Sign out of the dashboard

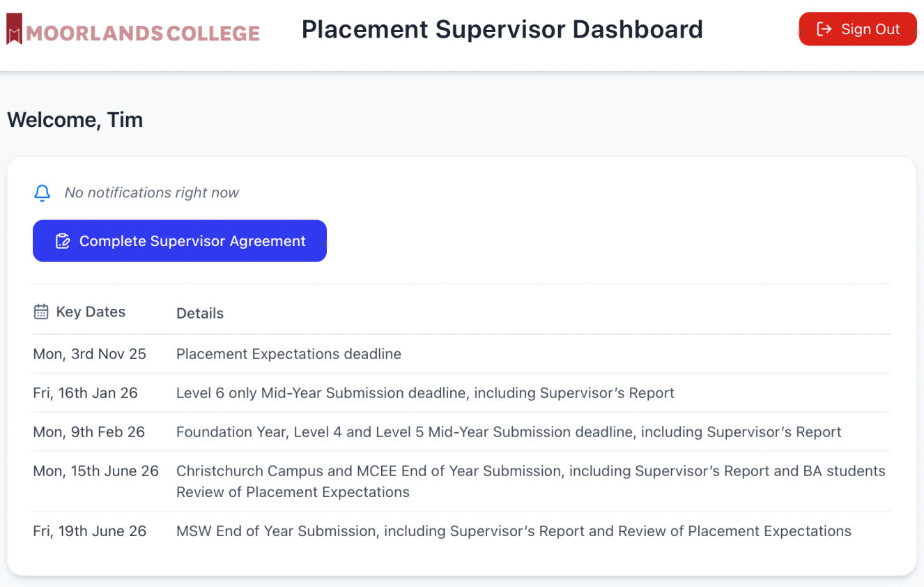click(858, 29)
